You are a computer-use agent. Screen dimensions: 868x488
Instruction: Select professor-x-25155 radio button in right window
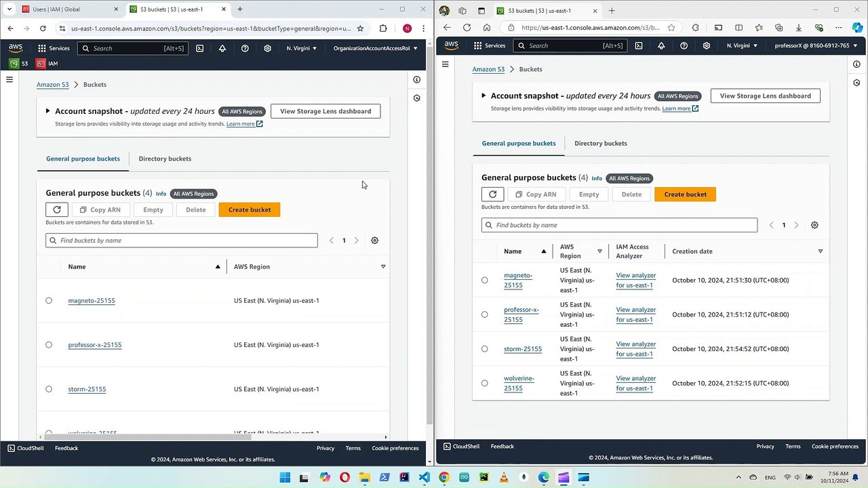pos(484,314)
